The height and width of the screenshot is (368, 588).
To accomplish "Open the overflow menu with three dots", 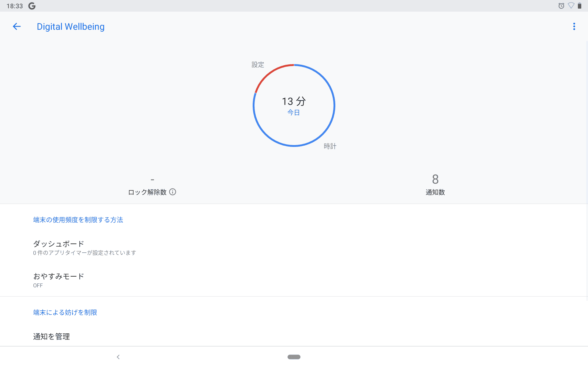I will [575, 27].
